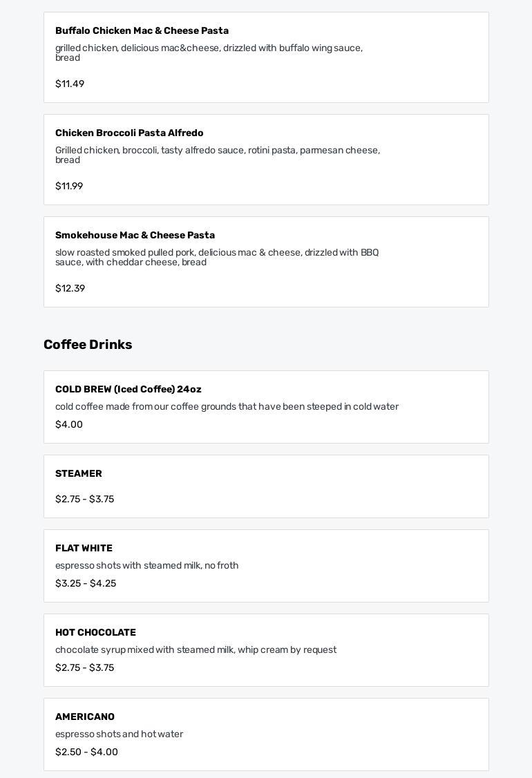This screenshot has height=778, width=532.
Task: Open the Buffalo Chicken Mac & Cheese Pasta item
Action: tap(266, 57)
